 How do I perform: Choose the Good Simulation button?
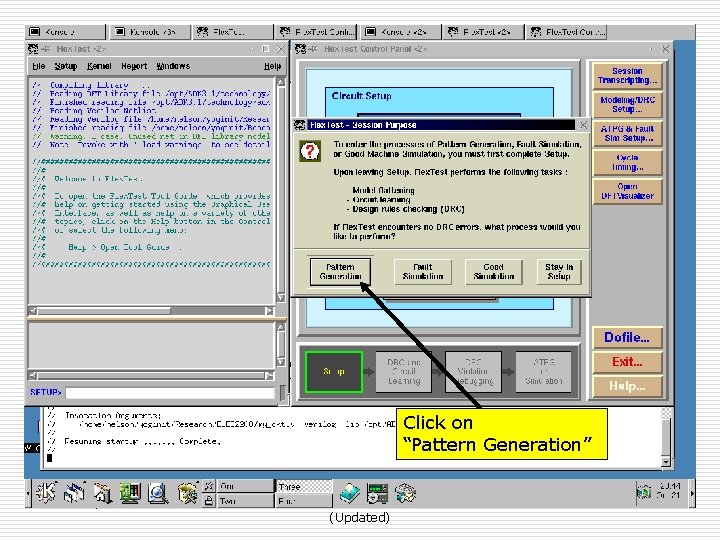click(494, 272)
